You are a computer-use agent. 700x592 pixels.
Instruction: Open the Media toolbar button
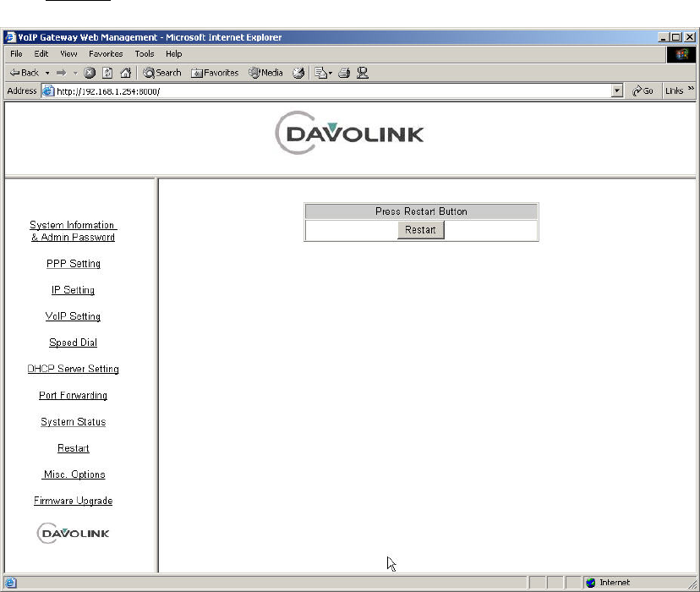[266, 73]
